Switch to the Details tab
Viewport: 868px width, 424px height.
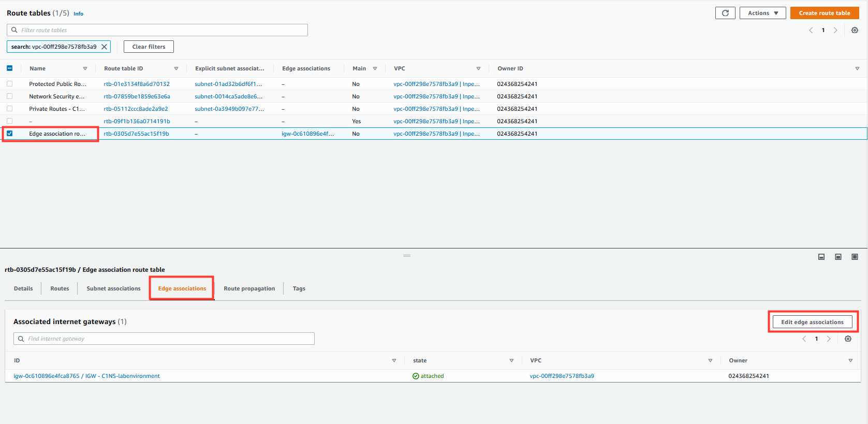[x=23, y=288]
